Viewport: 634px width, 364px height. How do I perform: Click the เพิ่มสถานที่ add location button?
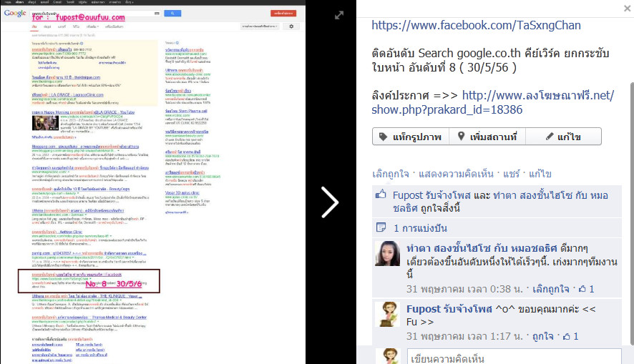tap(487, 137)
